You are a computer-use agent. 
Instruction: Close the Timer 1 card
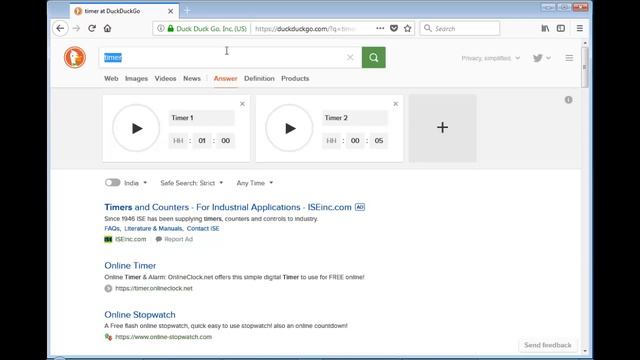tap(242, 104)
